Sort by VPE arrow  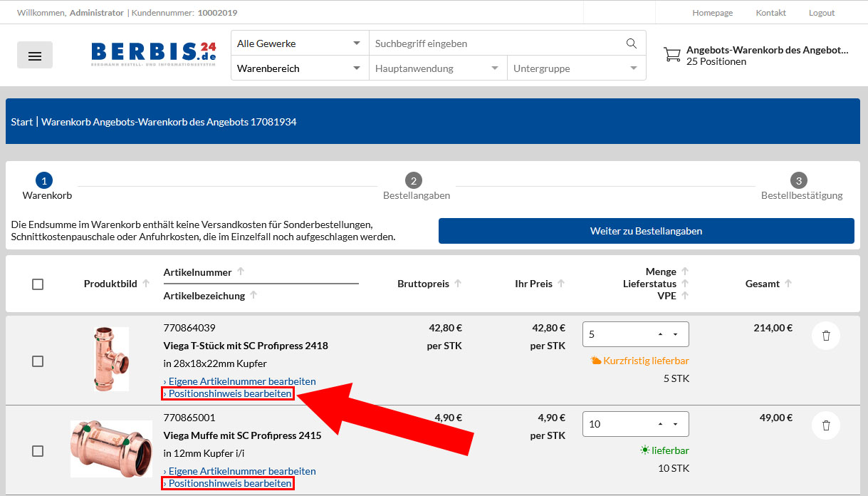[x=685, y=295]
